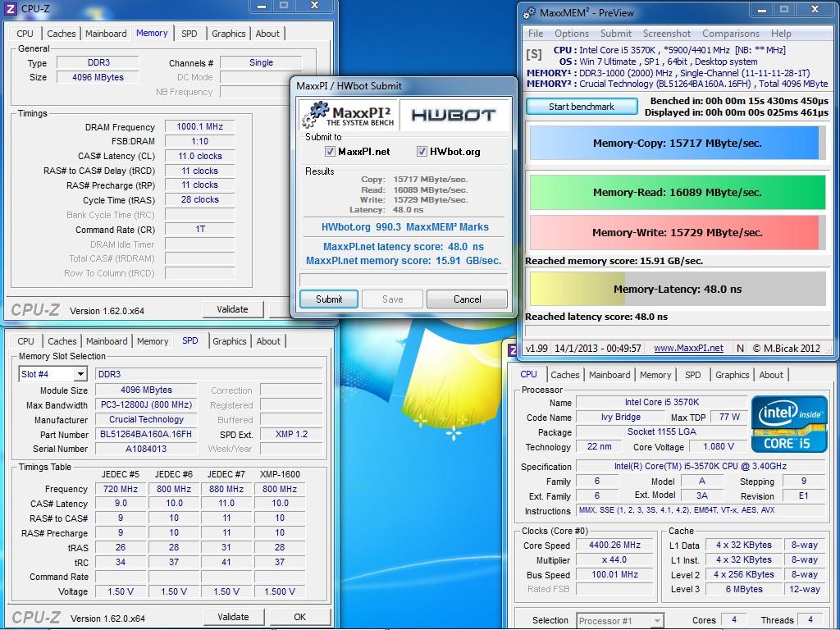Click the [S] icon in MaxxMEM info area
The height and width of the screenshot is (630, 840).
(x=533, y=54)
